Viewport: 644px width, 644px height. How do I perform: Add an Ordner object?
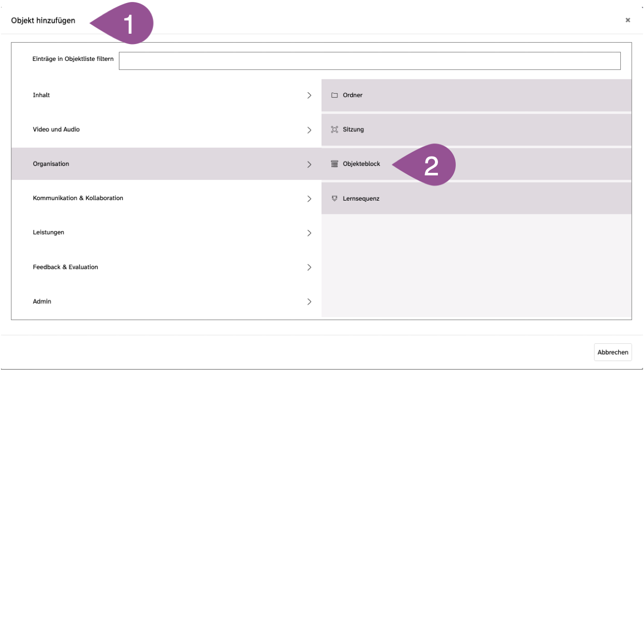[x=477, y=95]
